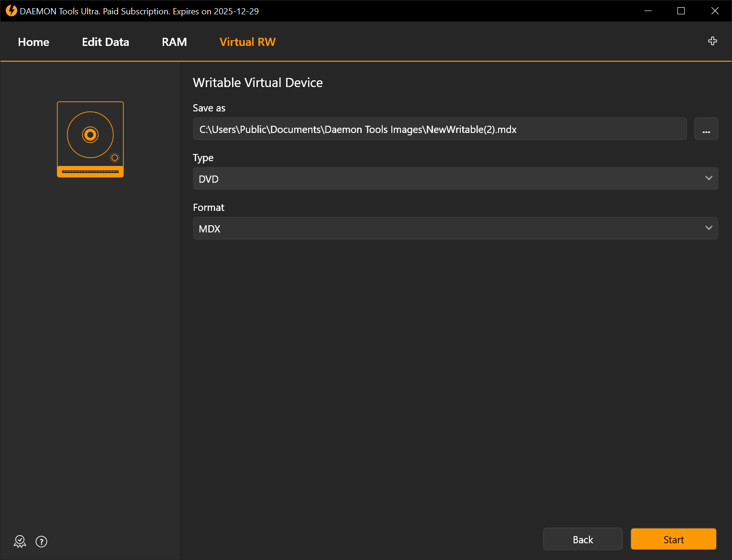Go to the RAM tab
The height and width of the screenshot is (560, 732).
click(x=174, y=42)
